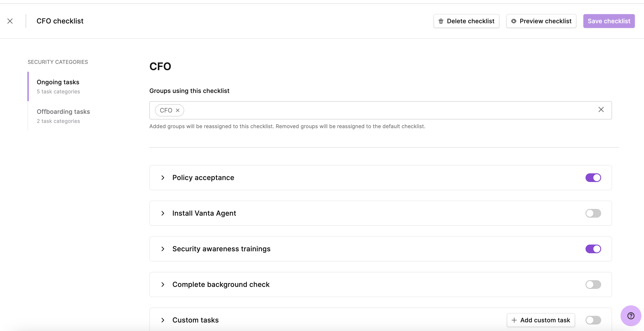This screenshot has height=331, width=644.
Task: Expand Complete background check section
Action: pos(163,285)
